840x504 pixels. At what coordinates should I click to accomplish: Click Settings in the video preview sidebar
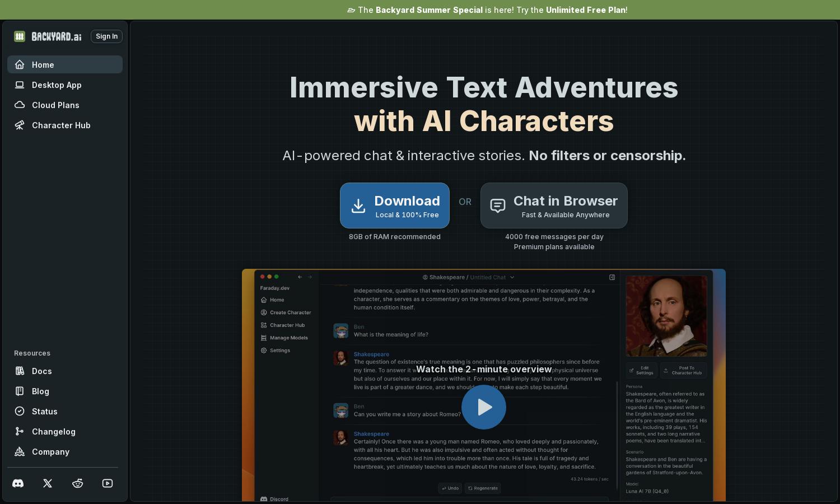[x=275, y=351]
